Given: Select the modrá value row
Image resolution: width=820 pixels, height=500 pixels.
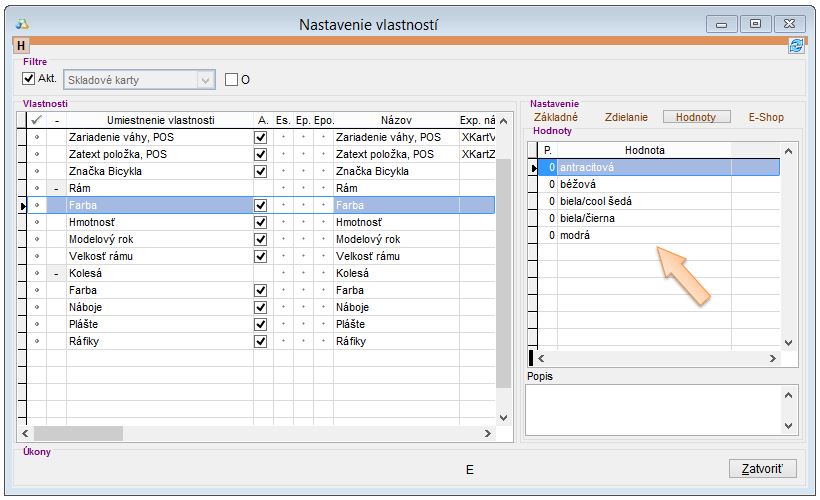Looking at the screenshot, I should [576, 235].
